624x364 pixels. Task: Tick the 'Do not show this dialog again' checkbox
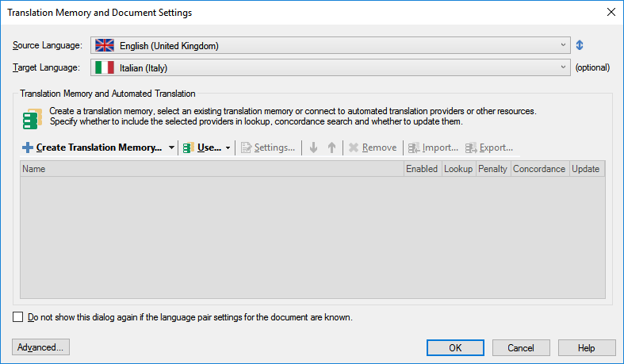tap(18, 317)
